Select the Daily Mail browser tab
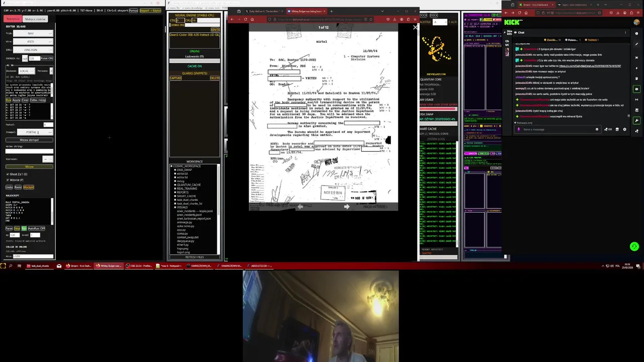644x362 pixels. point(264,11)
